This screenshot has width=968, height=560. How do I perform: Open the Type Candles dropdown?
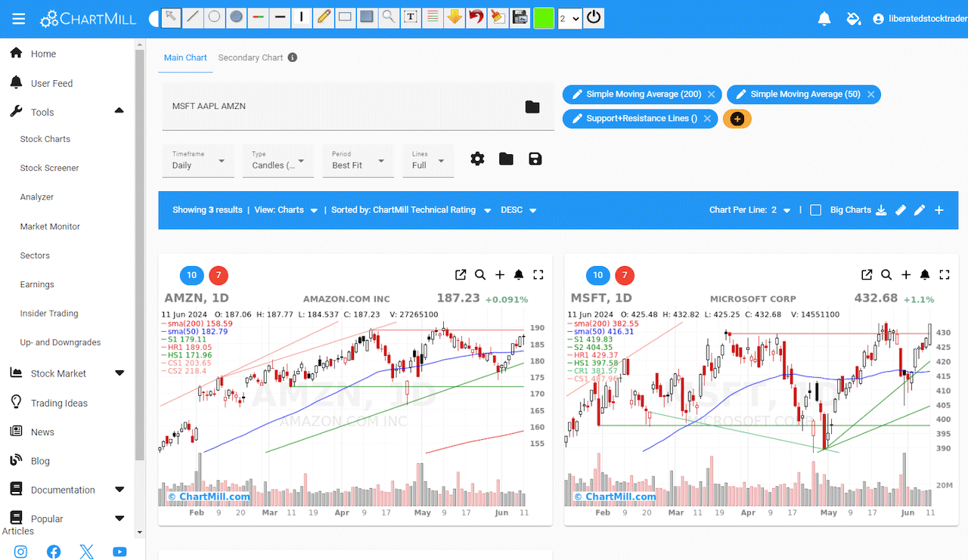tap(278, 160)
